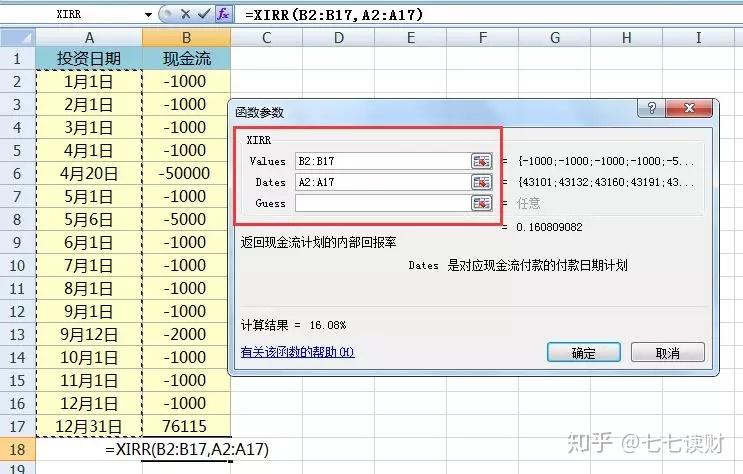Click the Name Box showing XIRR

71,15
